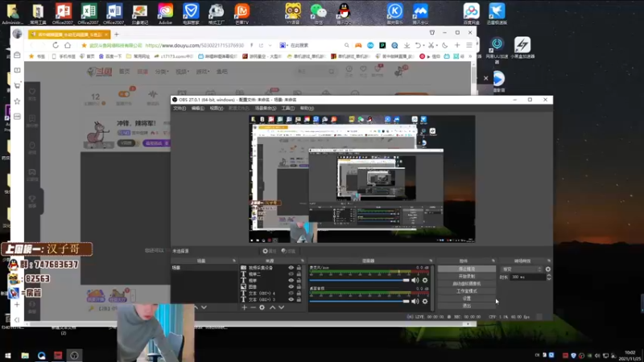644x362 pixels.
Task: Open a new browser tab with plus
Action: pyautogui.click(x=116, y=35)
